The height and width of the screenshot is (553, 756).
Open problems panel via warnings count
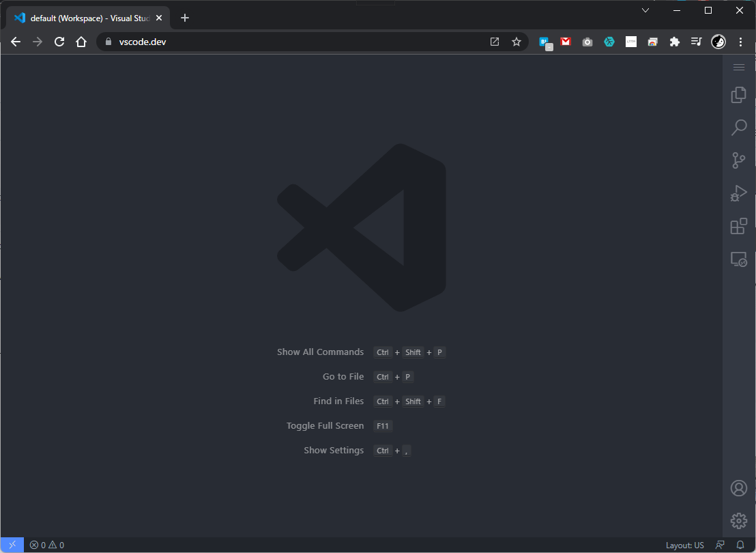pyautogui.click(x=57, y=545)
